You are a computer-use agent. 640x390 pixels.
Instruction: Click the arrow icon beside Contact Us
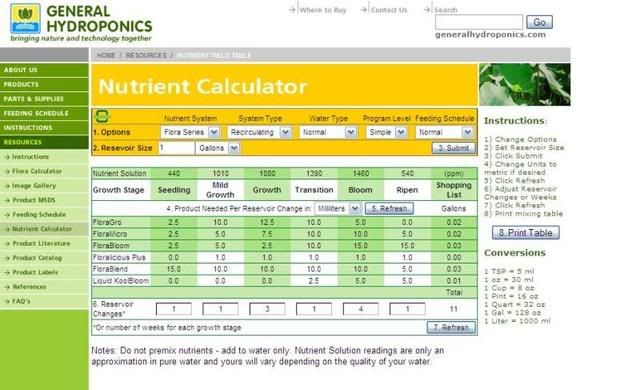(364, 9)
